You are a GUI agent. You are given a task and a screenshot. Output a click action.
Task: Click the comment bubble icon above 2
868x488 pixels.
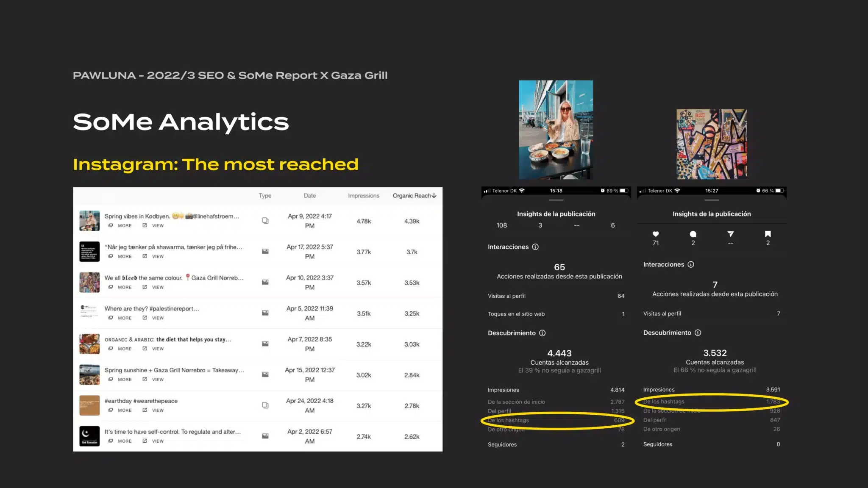(x=693, y=234)
